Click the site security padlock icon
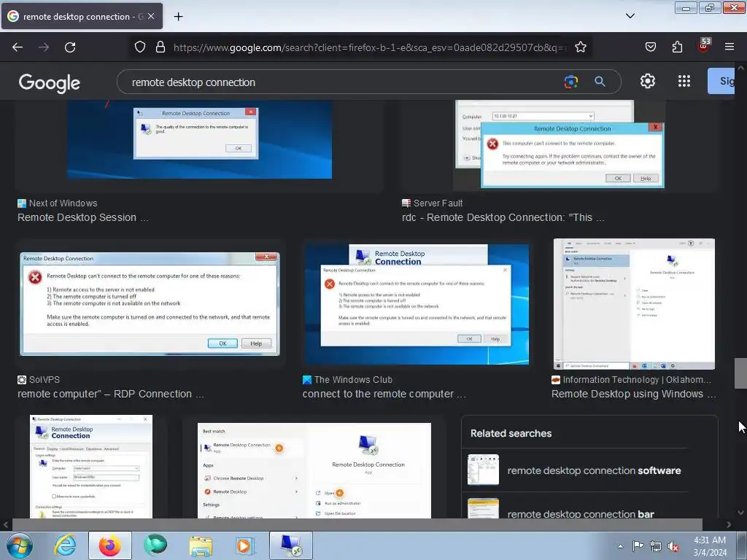The height and width of the screenshot is (560, 747). [x=160, y=47]
